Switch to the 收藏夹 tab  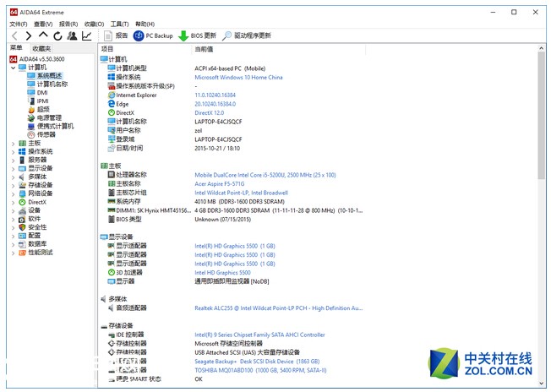(41, 48)
